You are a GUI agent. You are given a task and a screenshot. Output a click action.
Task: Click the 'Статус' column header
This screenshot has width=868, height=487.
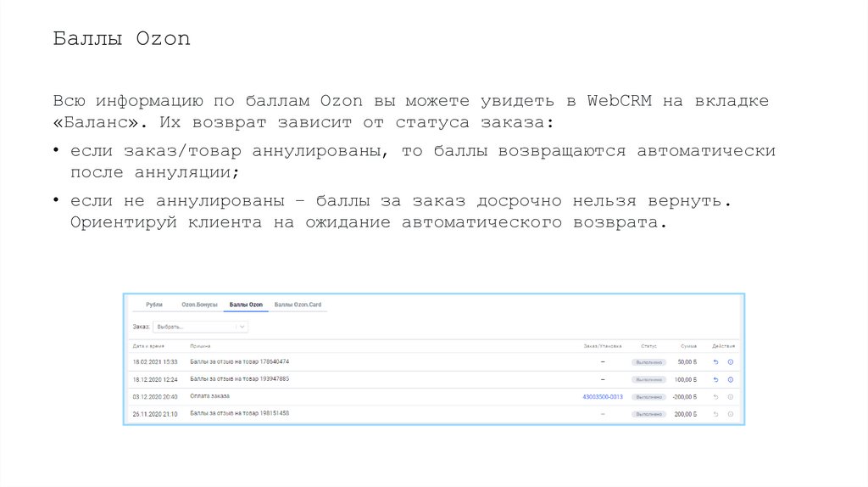tap(648, 346)
